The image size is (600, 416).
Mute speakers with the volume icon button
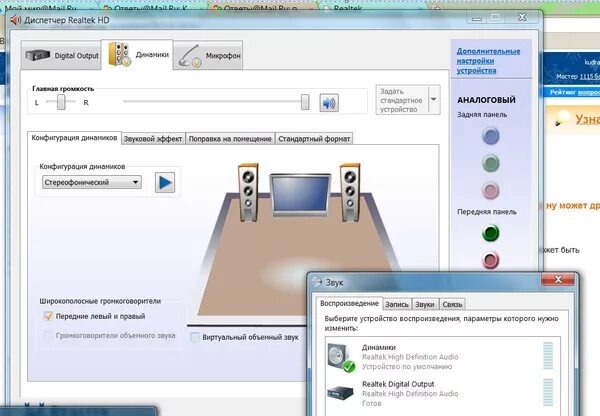(x=329, y=103)
